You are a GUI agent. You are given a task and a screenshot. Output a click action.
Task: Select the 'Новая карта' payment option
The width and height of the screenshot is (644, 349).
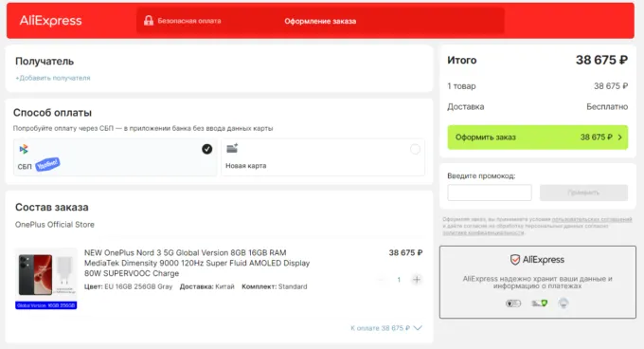pos(323,157)
